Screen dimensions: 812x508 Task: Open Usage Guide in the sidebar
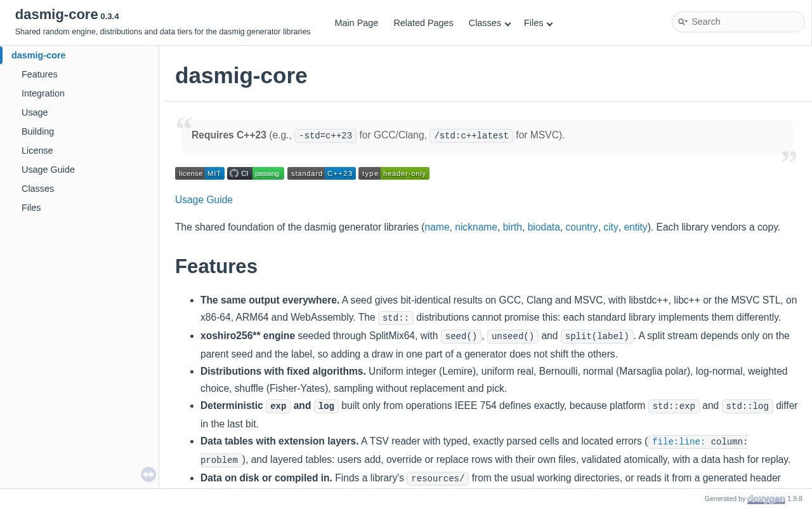[48, 170]
